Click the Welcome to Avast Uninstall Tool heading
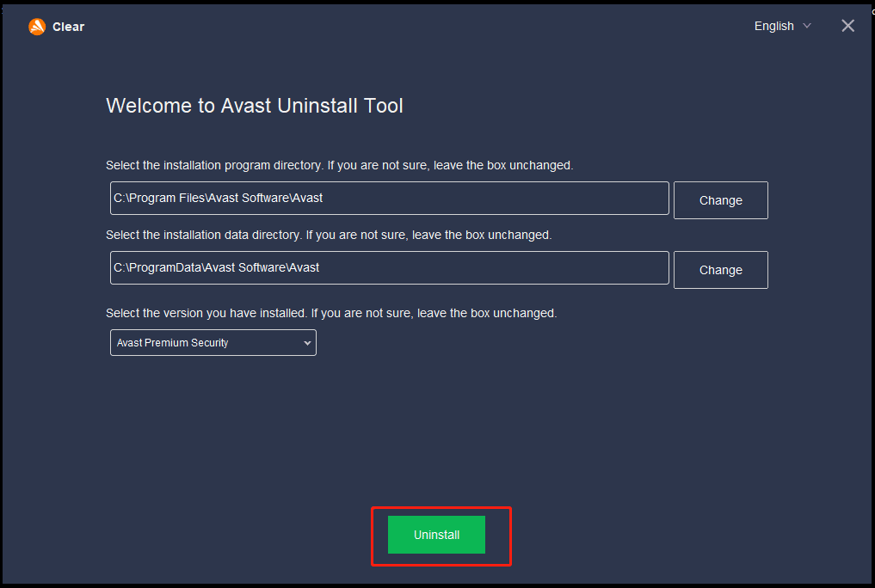 pyautogui.click(x=254, y=105)
